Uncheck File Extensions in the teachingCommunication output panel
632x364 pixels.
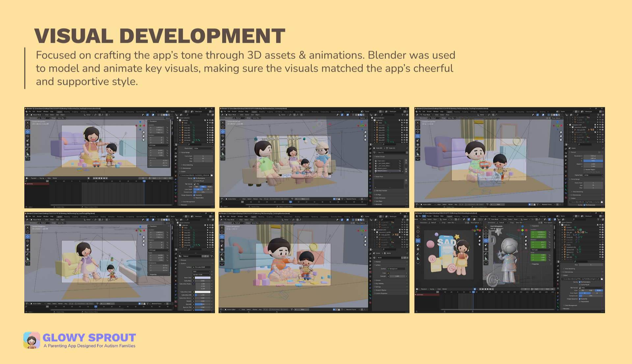pyautogui.click(x=194, y=178)
